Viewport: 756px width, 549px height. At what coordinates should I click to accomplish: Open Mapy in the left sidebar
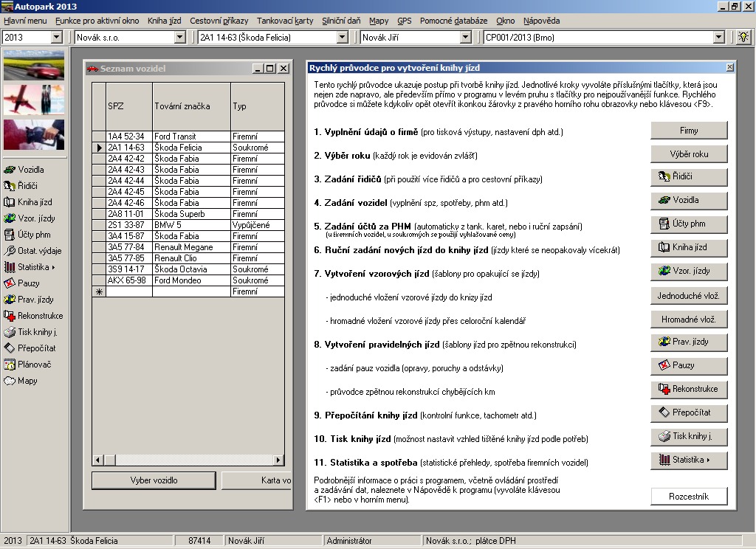(27, 381)
